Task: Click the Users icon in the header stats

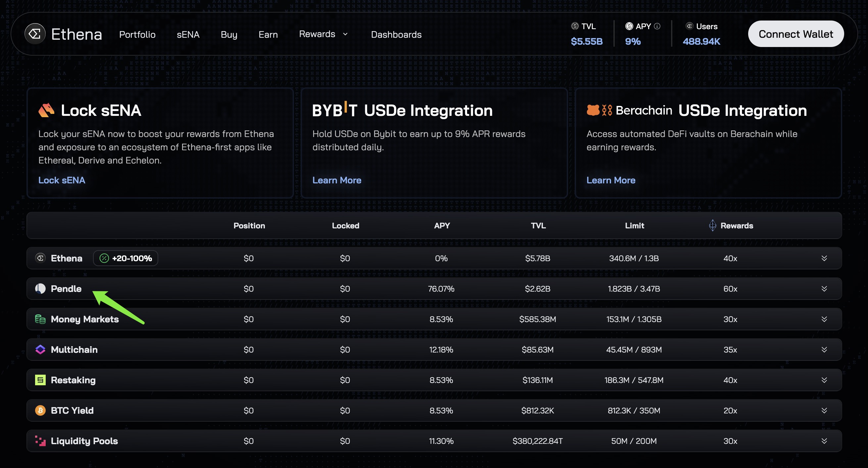Action: (x=690, y=26)
